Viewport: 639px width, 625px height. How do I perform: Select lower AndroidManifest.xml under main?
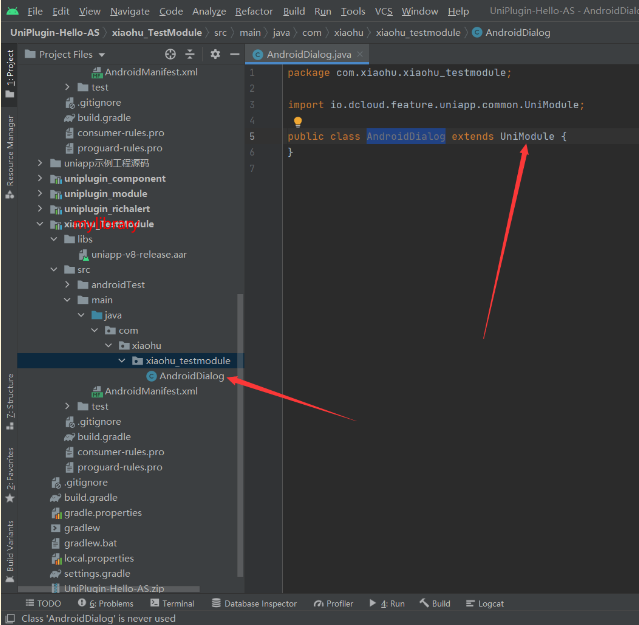point(151,391)
